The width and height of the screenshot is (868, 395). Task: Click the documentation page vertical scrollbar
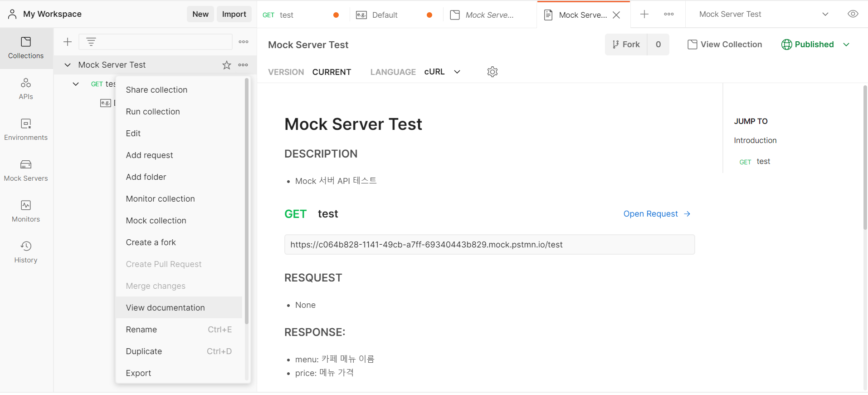pos(865,157)
